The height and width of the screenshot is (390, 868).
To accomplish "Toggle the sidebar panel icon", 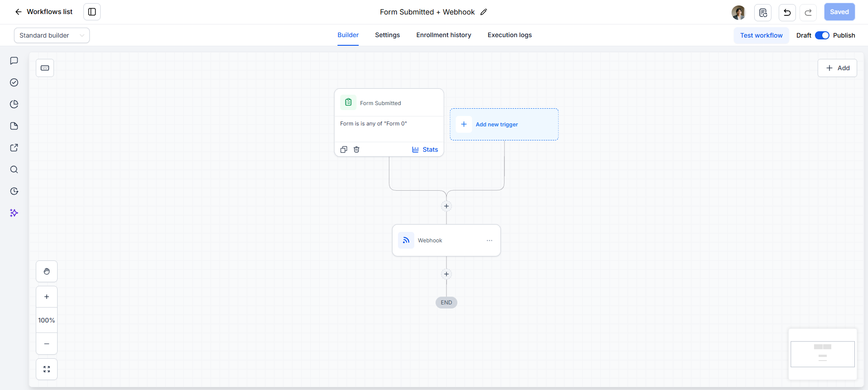I will pos(92,12).
